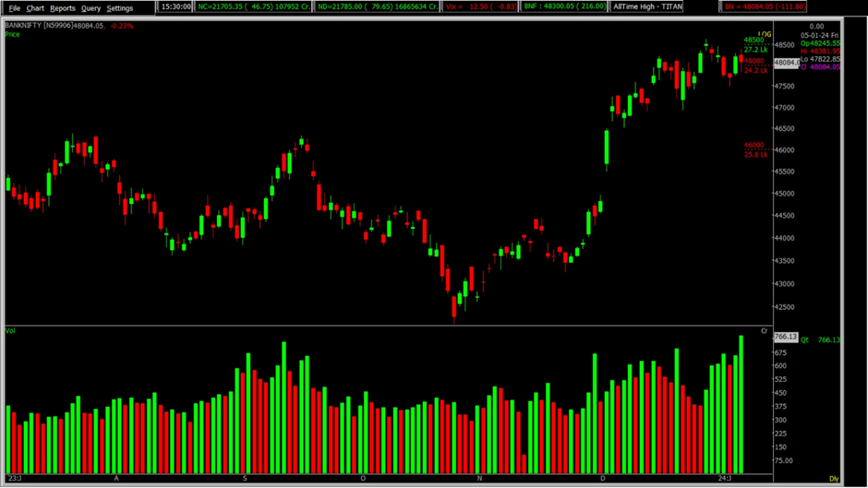868x488 pixels.
Task: Click the Cr unit label in volume pane
Action: (x=764, y=330)
